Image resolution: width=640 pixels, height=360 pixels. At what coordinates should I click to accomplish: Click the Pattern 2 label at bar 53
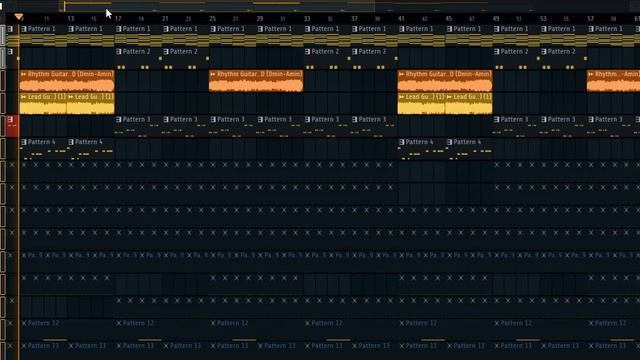click(562, 52)
